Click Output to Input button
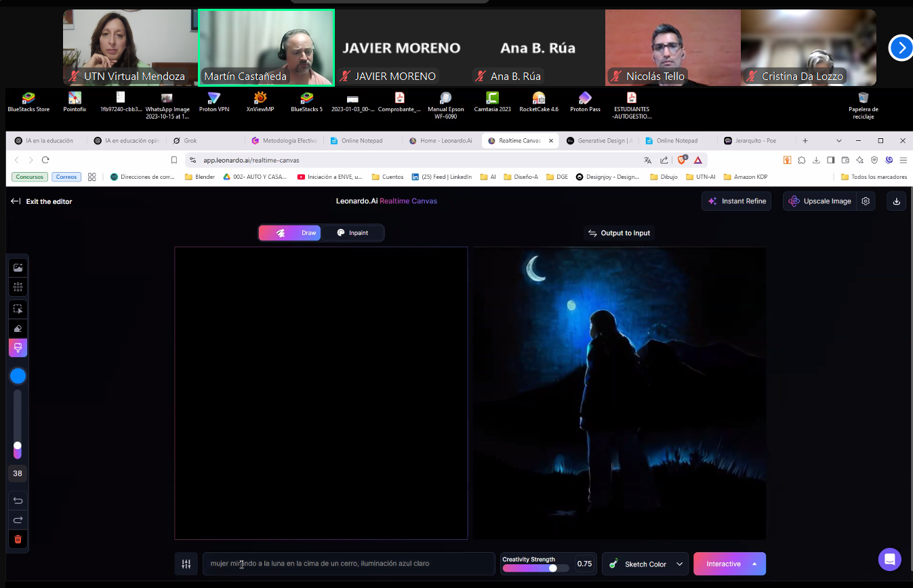The width and height of the screenshot is (913, 588). click(619, 233)
